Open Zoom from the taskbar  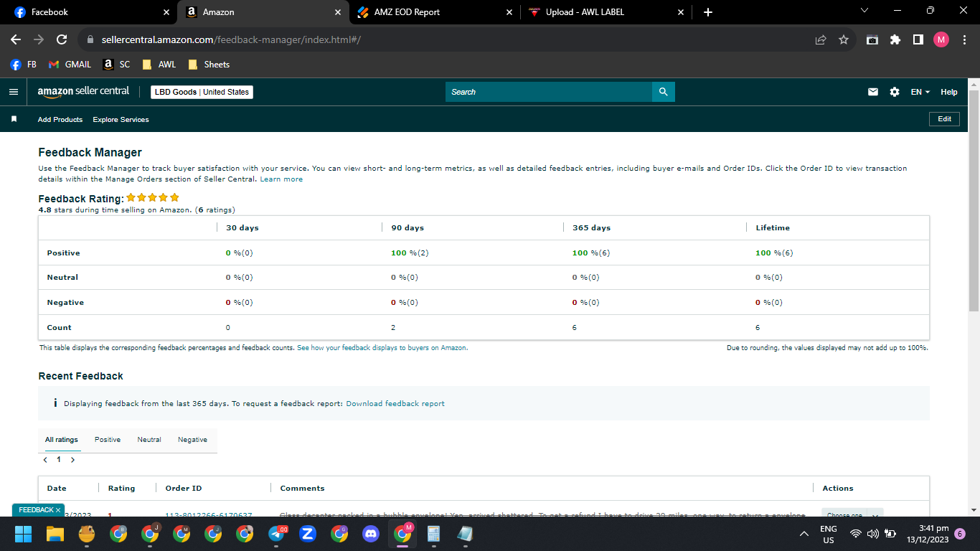tap(308, 534)
